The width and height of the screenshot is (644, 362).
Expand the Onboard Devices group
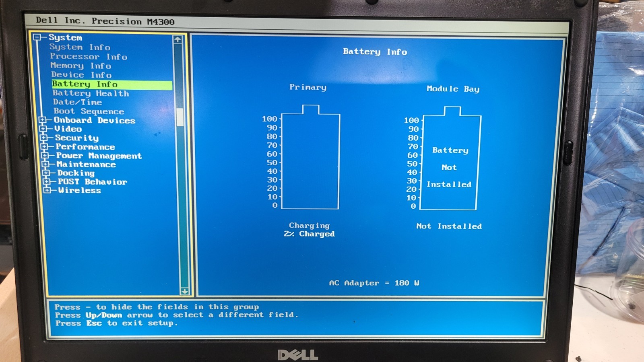coord(42,120)
